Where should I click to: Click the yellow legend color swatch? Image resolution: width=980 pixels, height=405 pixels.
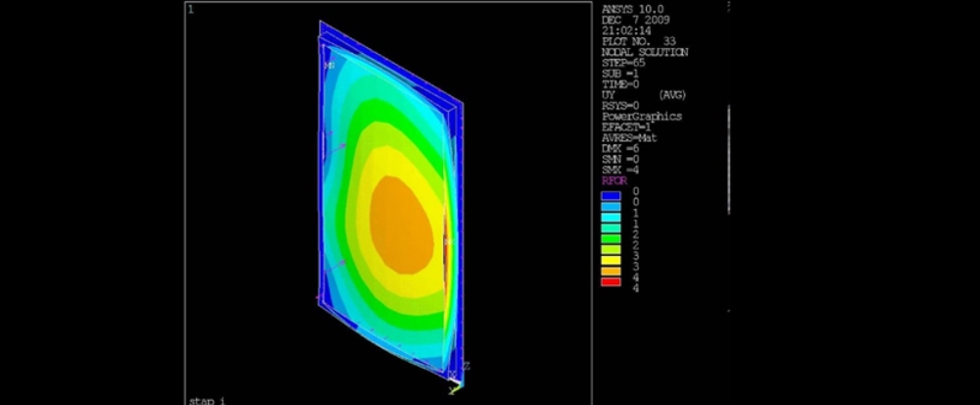coord(610,260)
